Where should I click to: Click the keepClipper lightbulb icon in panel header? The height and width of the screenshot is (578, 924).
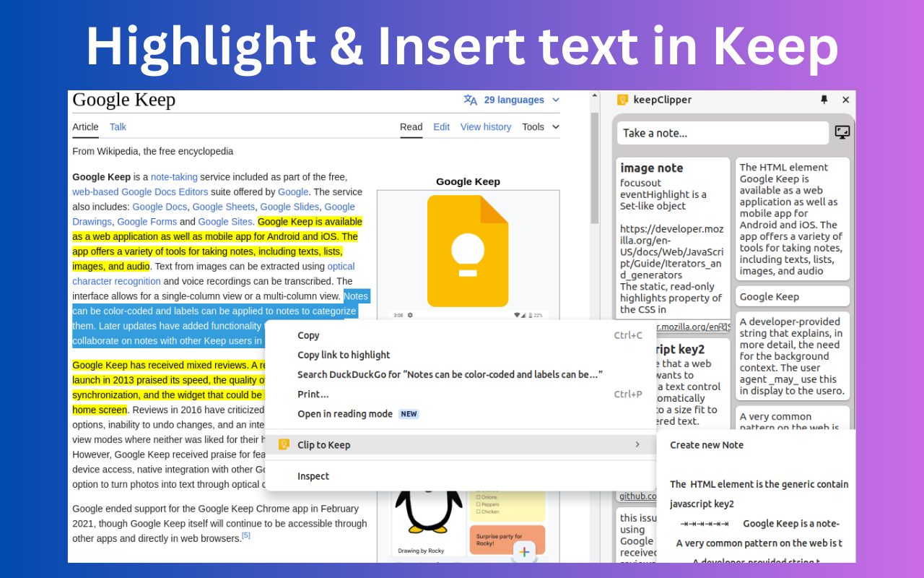(x=622, y=100)
